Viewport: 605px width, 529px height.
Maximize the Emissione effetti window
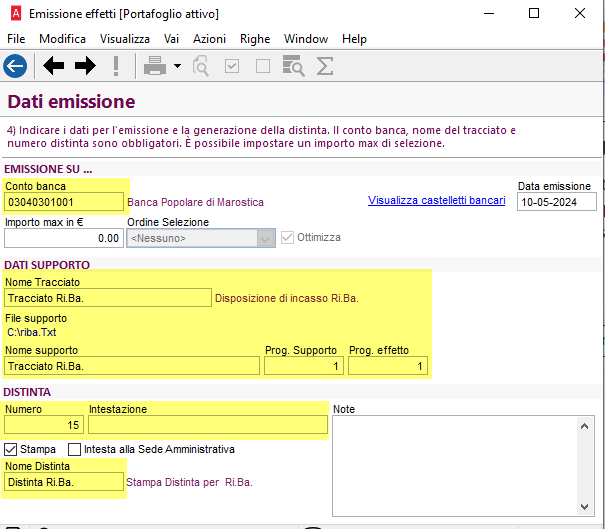[534, 14]
